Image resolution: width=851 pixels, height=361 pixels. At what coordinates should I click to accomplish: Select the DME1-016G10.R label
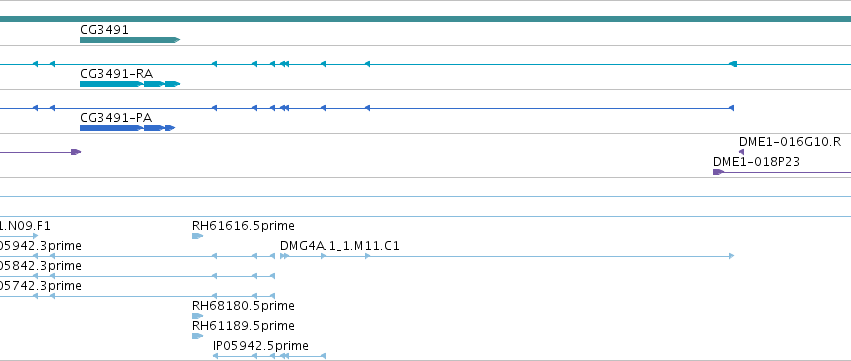click(790, 142)
